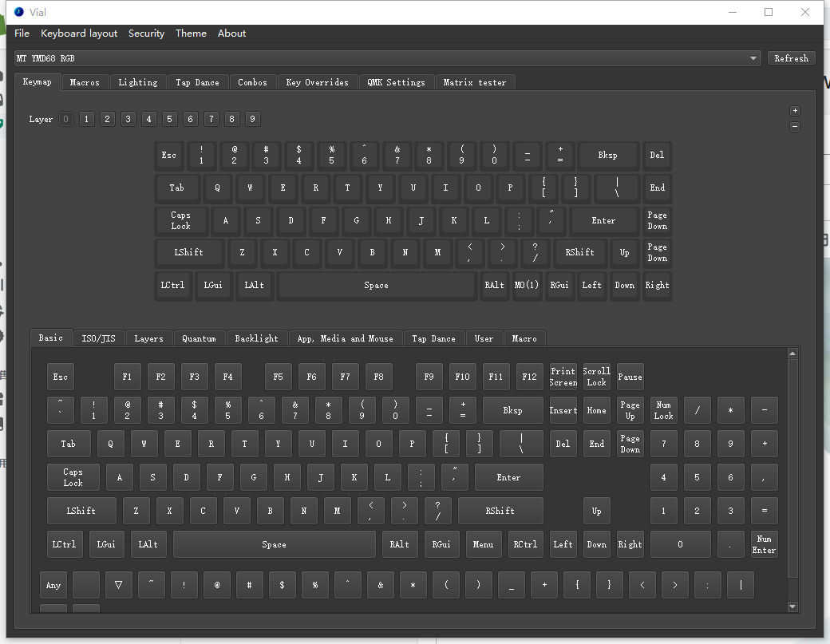830x644 pixels.
Task: Click the MO(1) key in keyboard layout
Action: (x=527, y=286)
